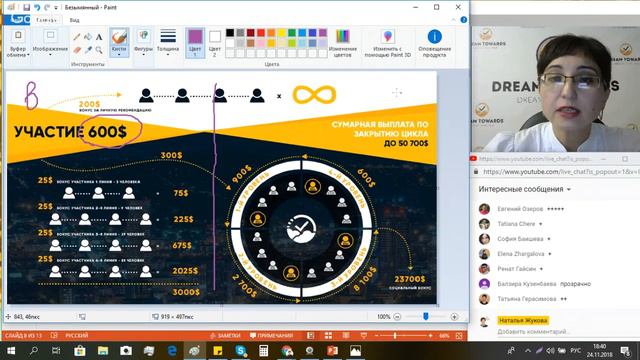This screenshot has width=640, height=360.
Task: Select the Pencil tool in Paint
Action: 76,37
